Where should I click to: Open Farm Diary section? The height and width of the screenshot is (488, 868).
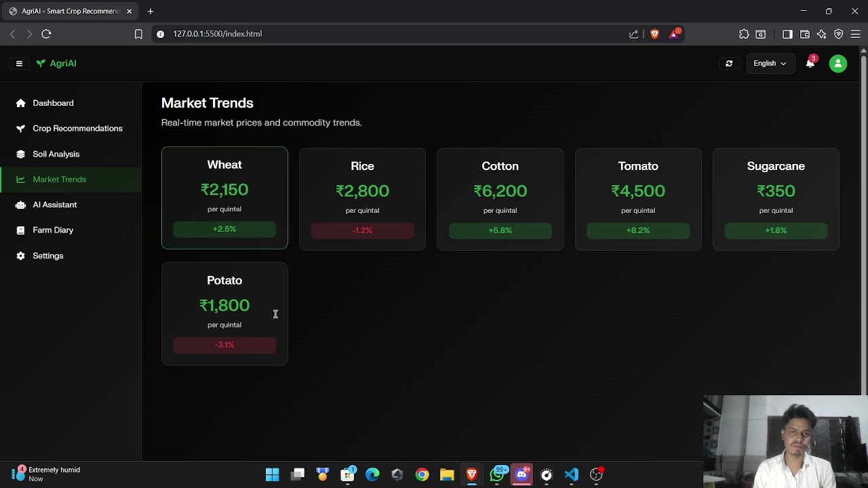pos(71,230)
